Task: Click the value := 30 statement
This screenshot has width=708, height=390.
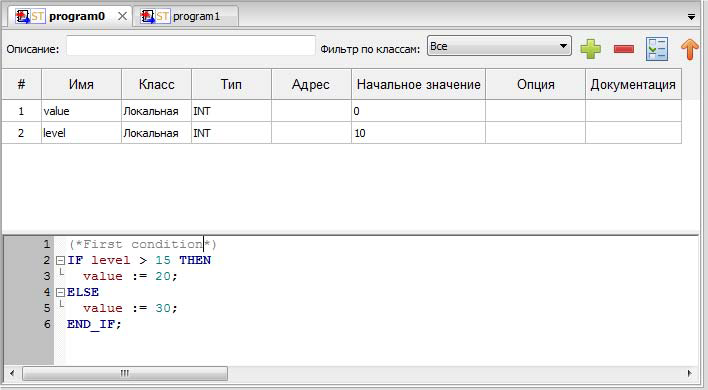Action: [x=130, y=308]
